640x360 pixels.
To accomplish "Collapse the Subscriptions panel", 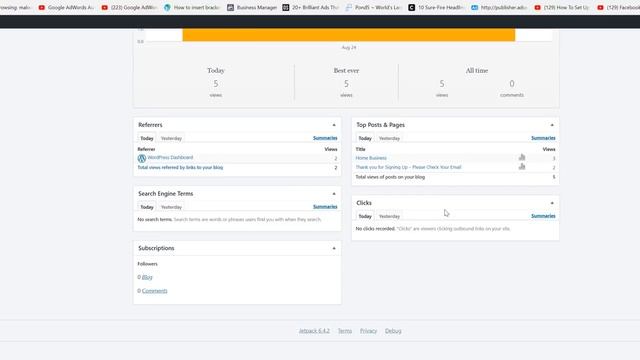I will (334, 248).
